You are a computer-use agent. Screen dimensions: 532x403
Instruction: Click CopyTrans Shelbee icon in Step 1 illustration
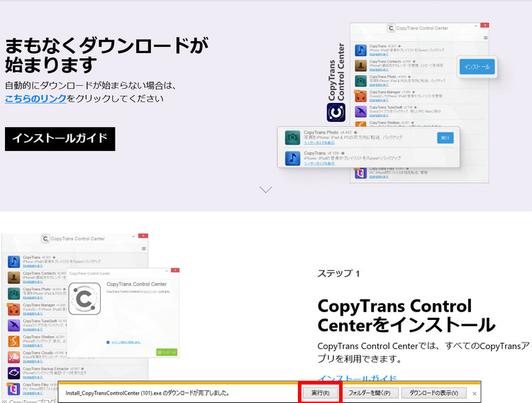point(14,341)
